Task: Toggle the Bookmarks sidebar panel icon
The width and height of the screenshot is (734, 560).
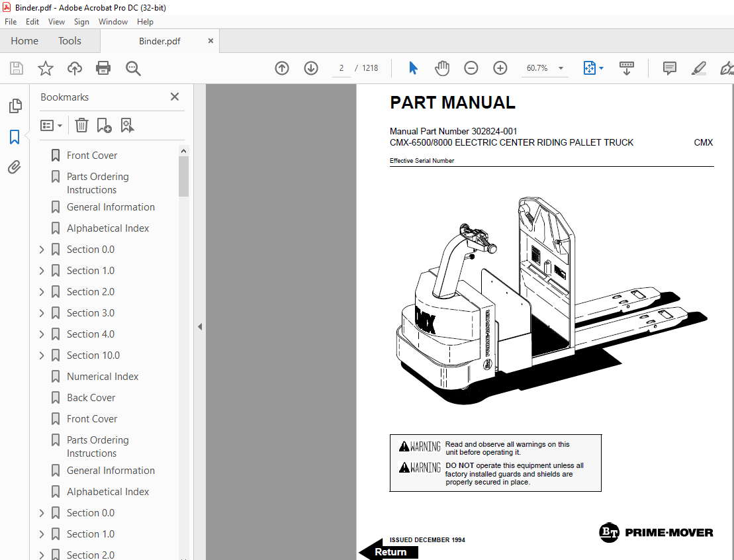Action: coord(15,137)
